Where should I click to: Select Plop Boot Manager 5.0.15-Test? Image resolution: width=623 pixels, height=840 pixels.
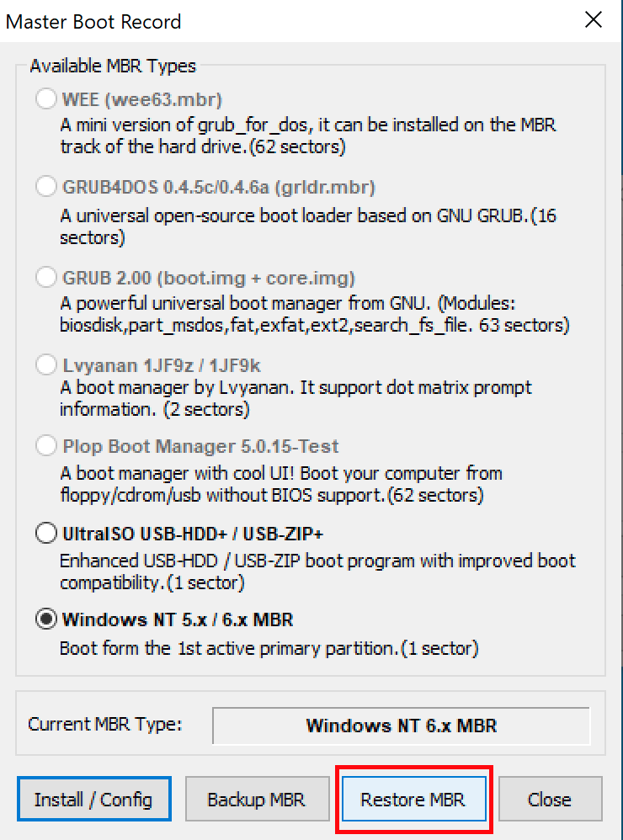click(45, 446)
